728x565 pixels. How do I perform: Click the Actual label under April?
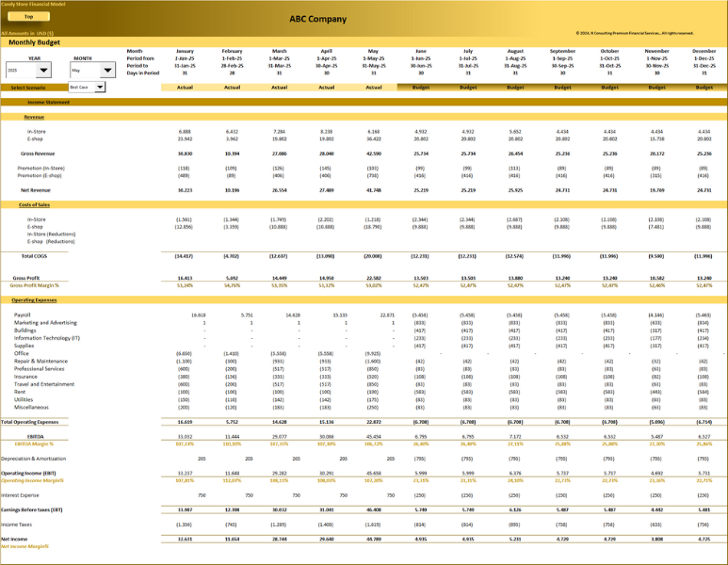pyautogui.click(x=327, y=88)
